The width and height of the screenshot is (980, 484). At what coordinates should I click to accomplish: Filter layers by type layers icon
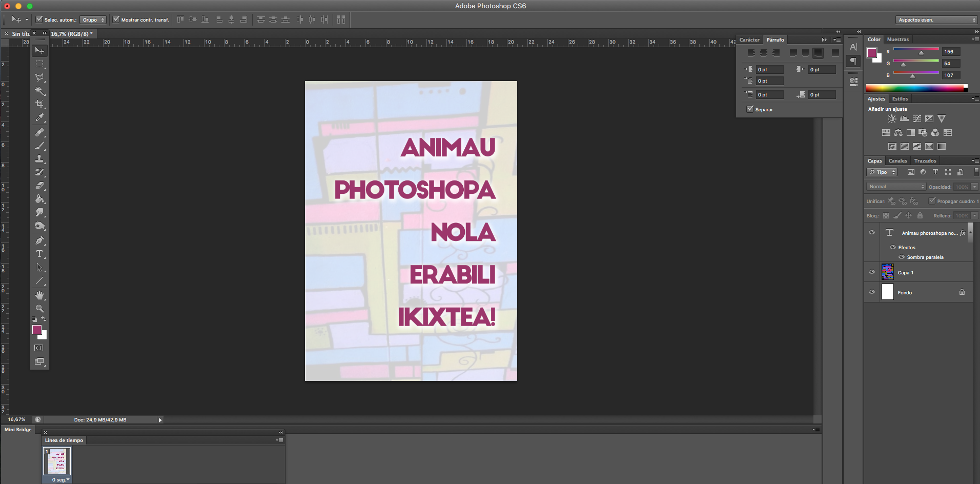click(935, 172)
